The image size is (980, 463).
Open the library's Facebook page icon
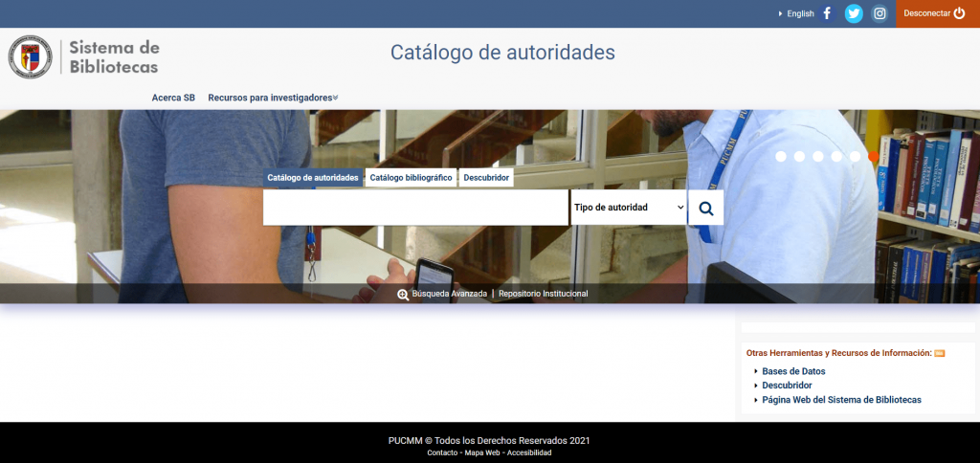[x=827, y=13]
